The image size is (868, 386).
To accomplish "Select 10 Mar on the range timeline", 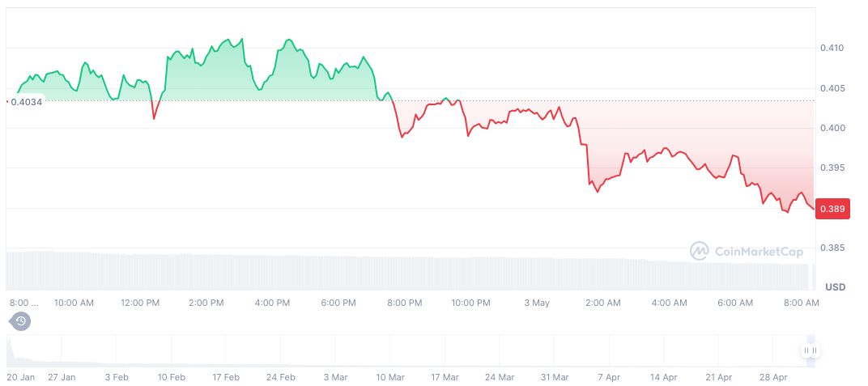I will click(x=390, y=377).
